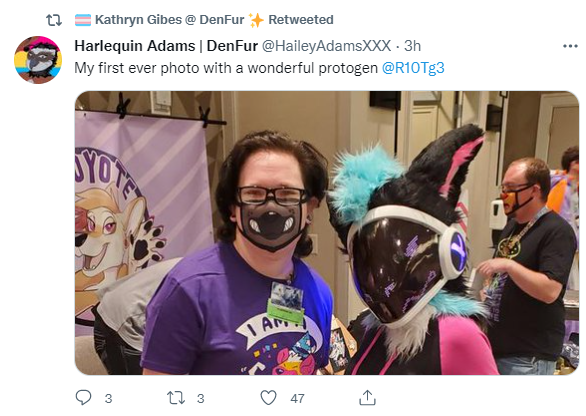Open the Harlequin Adams | DenFur display name

click(x=166, y=46)
